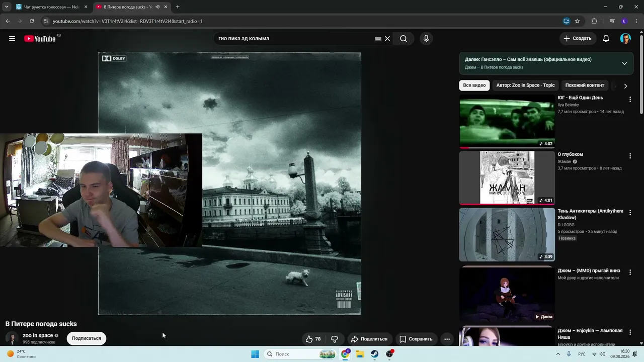Switch to the Чат рулетка голосовая tab
This screenshot has height=362, width=644.
[52, 7]
